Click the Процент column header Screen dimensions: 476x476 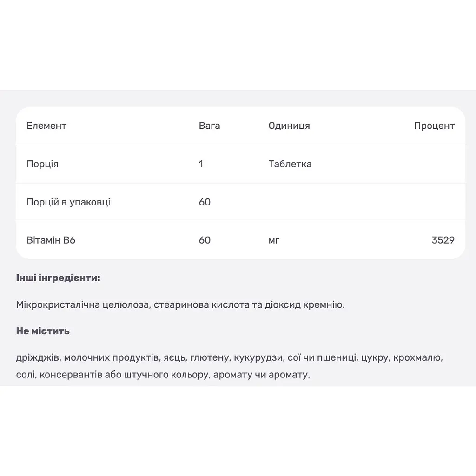pos(434,126)
